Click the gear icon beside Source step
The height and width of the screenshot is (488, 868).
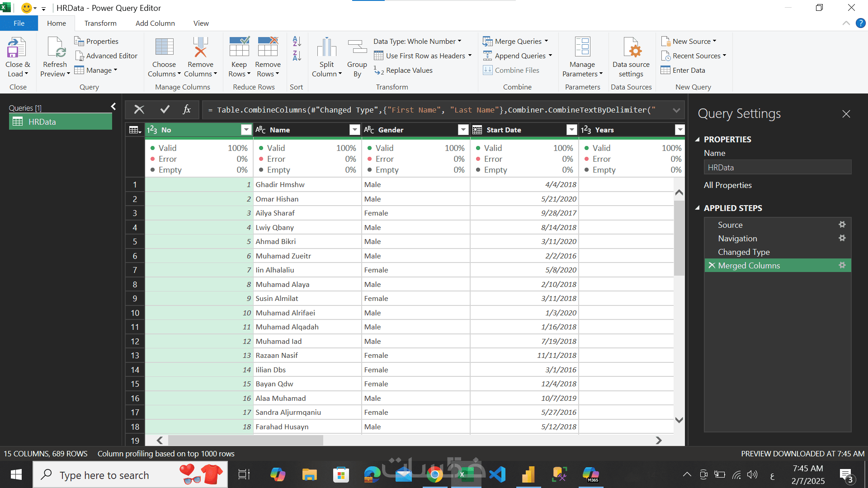(842, 225)
